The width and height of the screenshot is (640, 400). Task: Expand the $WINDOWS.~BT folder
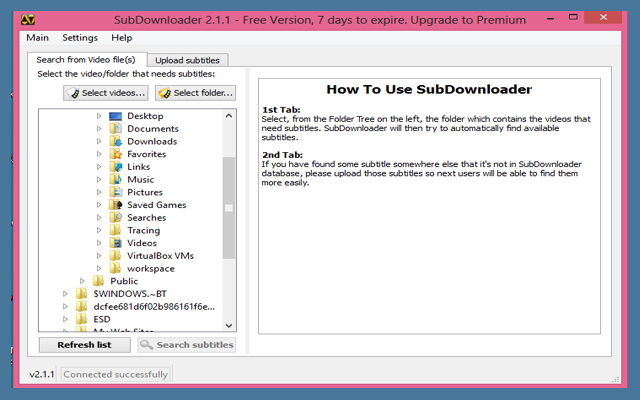66,294
